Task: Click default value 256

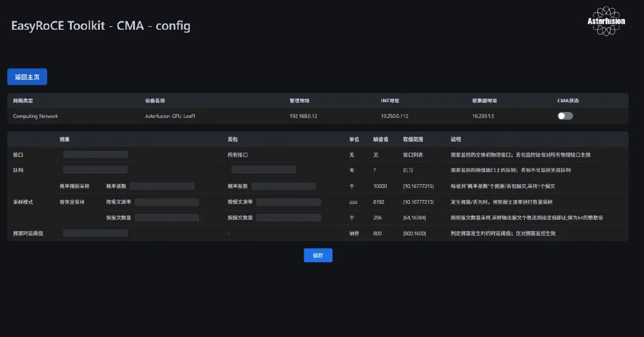Action: (377, 217)
